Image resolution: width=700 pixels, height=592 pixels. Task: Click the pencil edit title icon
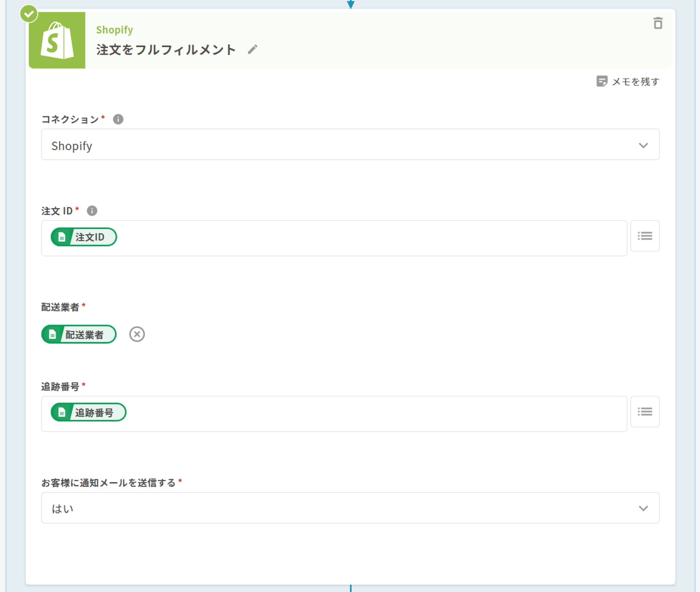tap(252, 49)
